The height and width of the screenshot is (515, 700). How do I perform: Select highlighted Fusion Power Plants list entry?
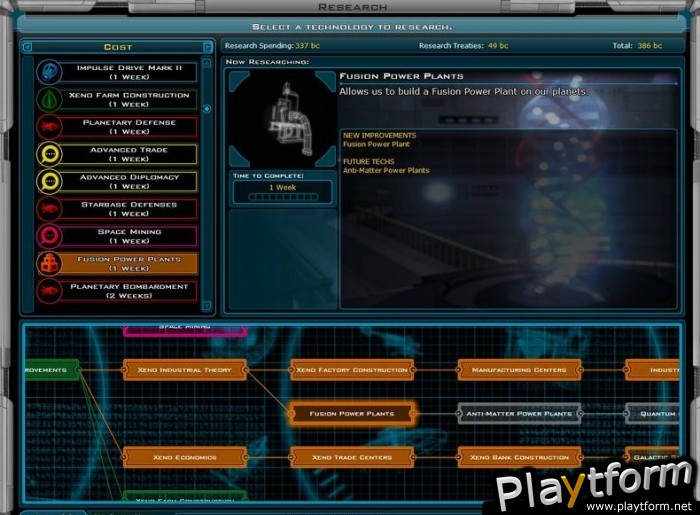tap(117, 263)
